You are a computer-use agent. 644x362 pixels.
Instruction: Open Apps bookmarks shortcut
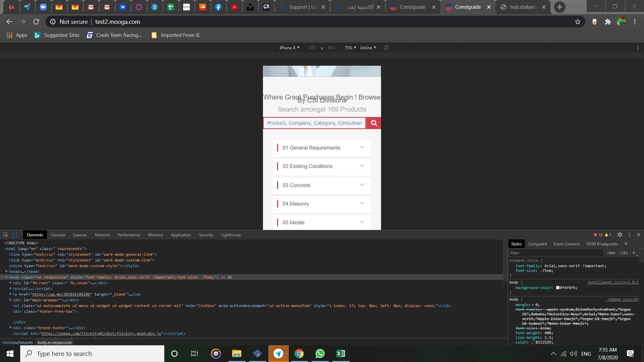coord(17,35)
